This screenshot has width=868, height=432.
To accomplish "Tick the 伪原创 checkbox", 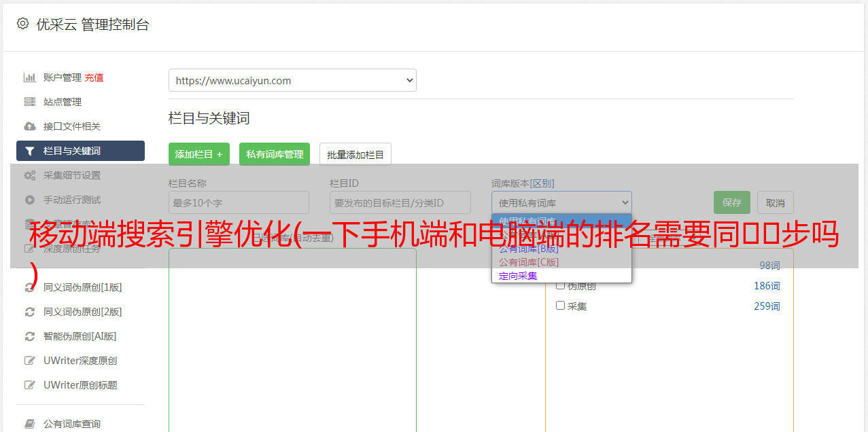I will (x=561, y=285).
